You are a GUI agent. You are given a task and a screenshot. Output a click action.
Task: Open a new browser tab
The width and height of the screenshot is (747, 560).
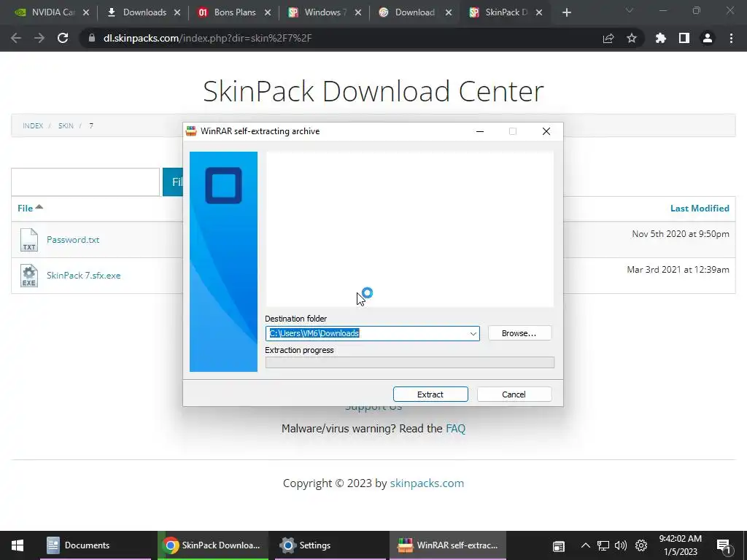[566, 12]
